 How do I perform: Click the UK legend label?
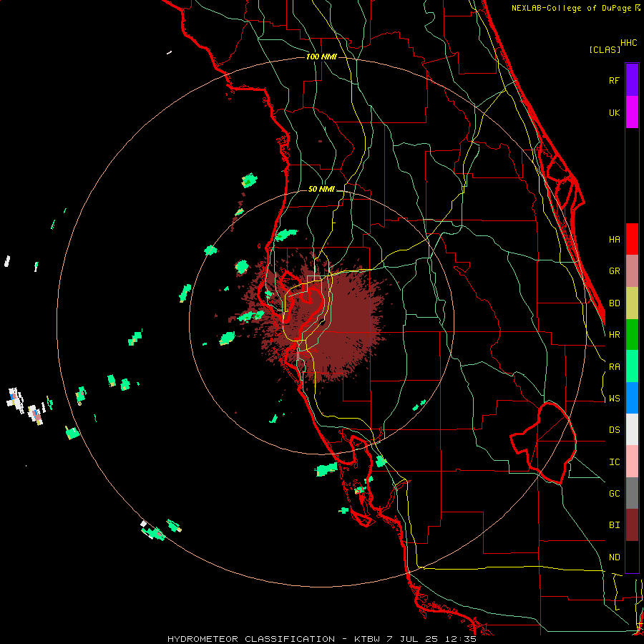click(614, 112)
